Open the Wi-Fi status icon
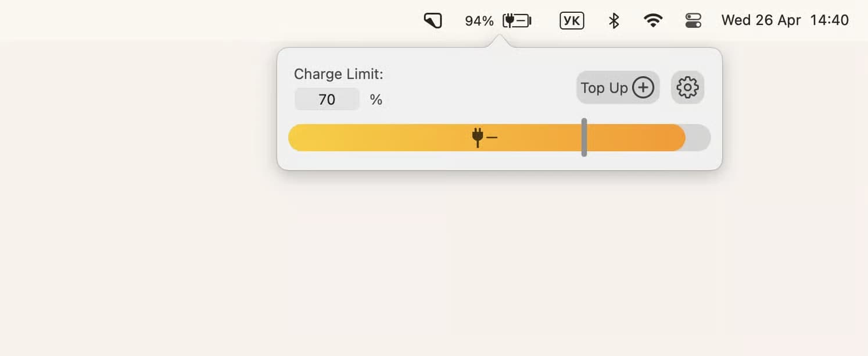The width and height of the screenshot is (868, 356). 653,21
